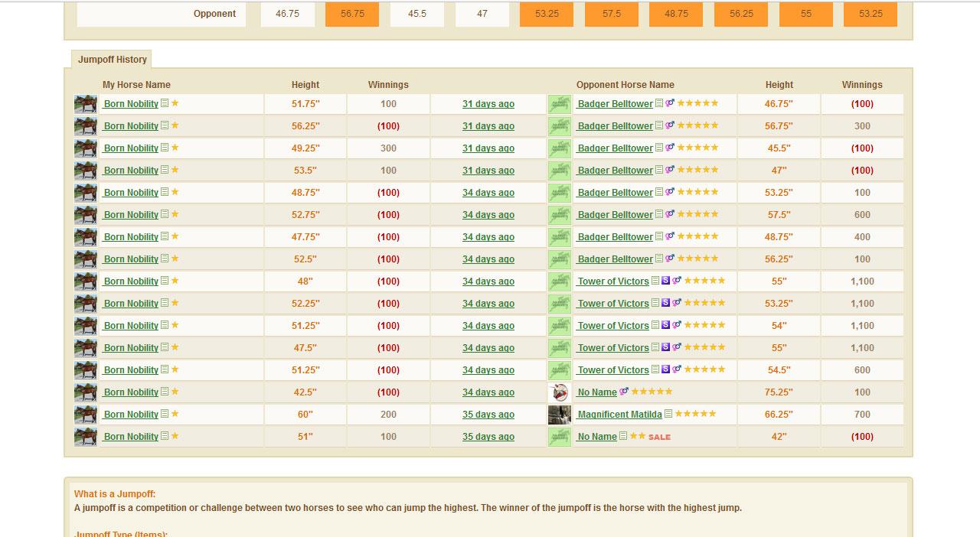
Task: Click notes icon beside two-star No Name
Action: (623, 436)
